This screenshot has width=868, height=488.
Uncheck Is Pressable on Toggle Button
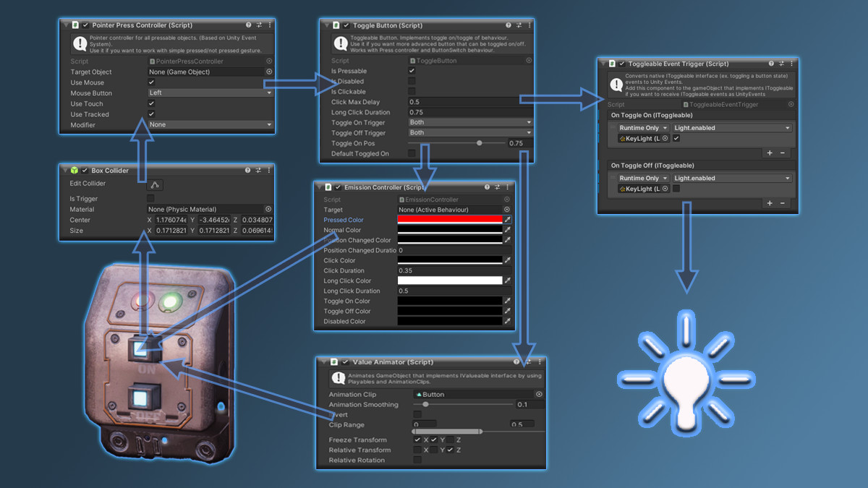click(412, 71)
